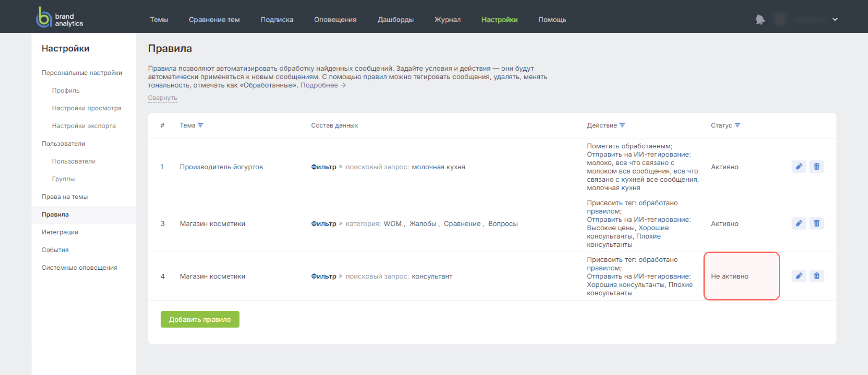Edit rule number 3 pencil icon
This screenshot has height=375, width=868.
click(799, 223)
